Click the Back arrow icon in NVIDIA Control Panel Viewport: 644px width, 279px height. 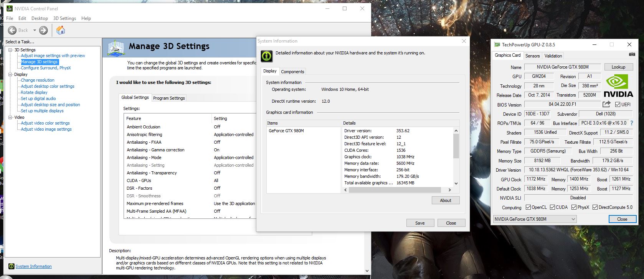tap(12, 30)
